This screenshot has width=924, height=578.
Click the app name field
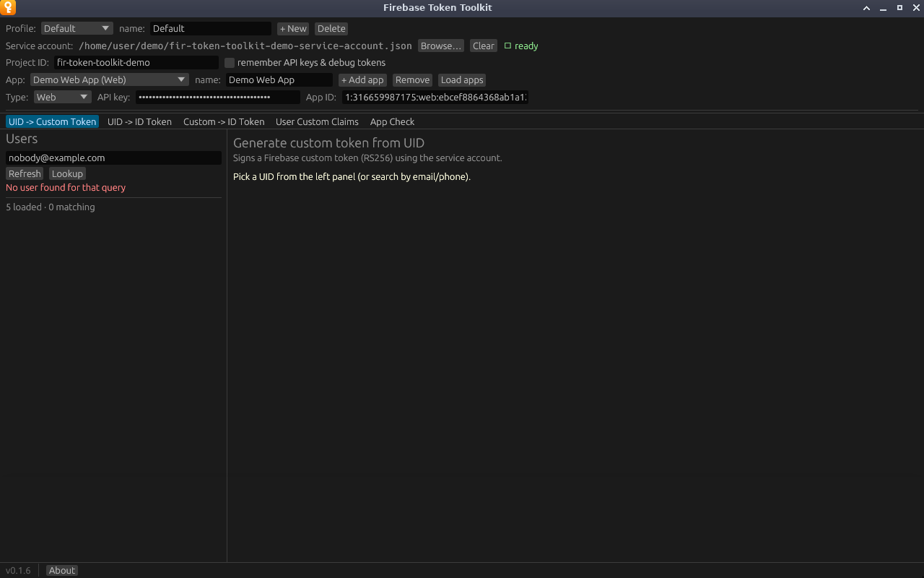point(279,80)
